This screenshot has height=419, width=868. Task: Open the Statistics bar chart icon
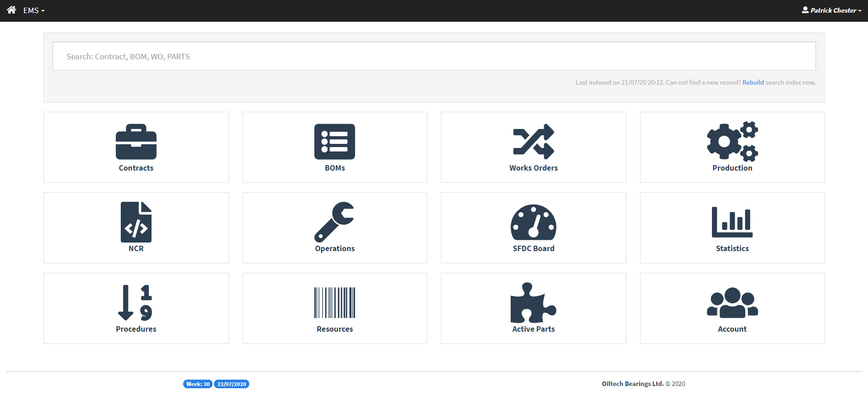732,222
